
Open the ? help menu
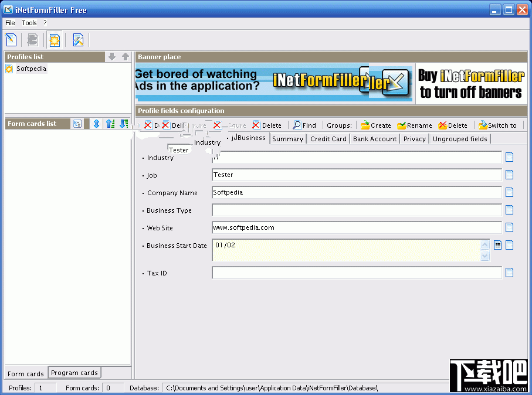click(x=45, y=23)
